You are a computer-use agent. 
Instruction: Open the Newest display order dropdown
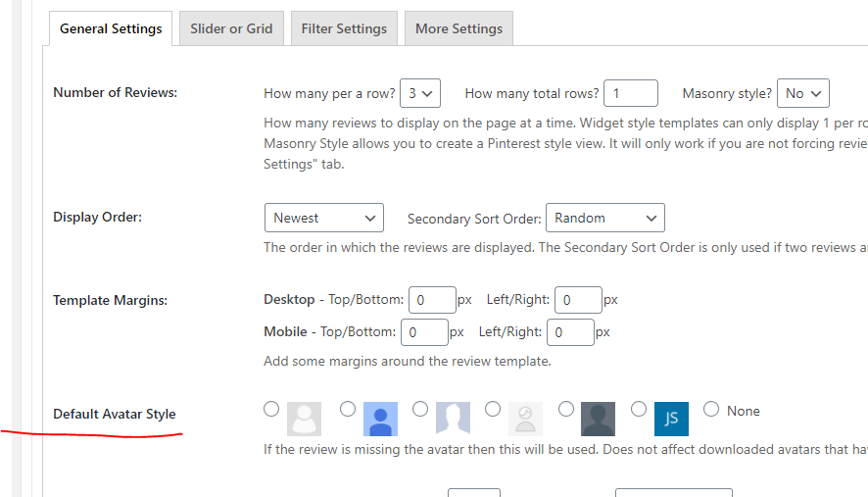[x=324, y=218]
